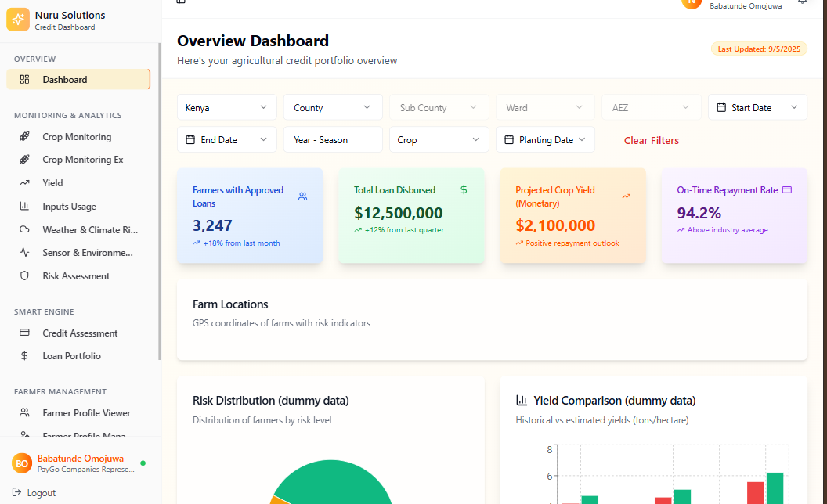Click the Risk Assessment shield icon
The width and height of the screenshot is (827, 504).
point(24,275)
